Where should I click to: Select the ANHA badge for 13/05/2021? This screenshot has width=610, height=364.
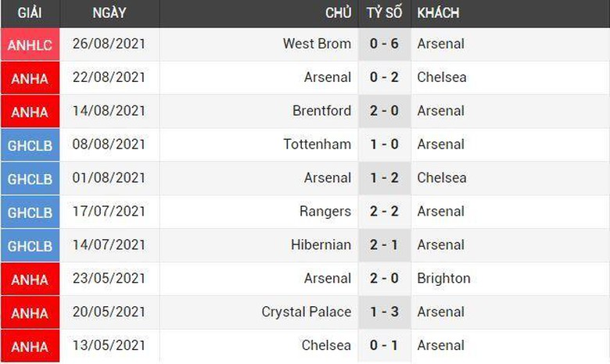pyautogui.click(x=30, y=346)
